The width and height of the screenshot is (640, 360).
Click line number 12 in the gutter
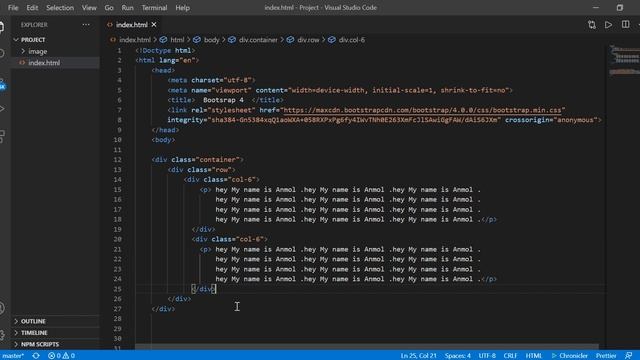[x=118, y=160]
